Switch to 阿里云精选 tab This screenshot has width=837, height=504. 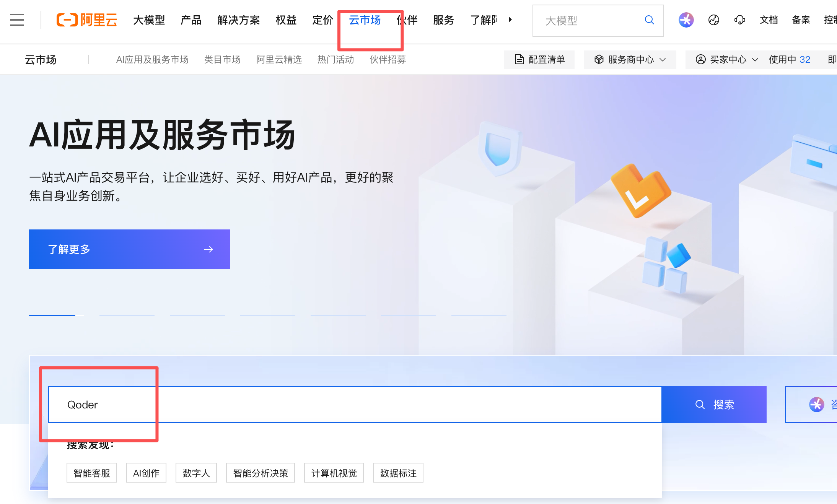(x=279, y=60)
